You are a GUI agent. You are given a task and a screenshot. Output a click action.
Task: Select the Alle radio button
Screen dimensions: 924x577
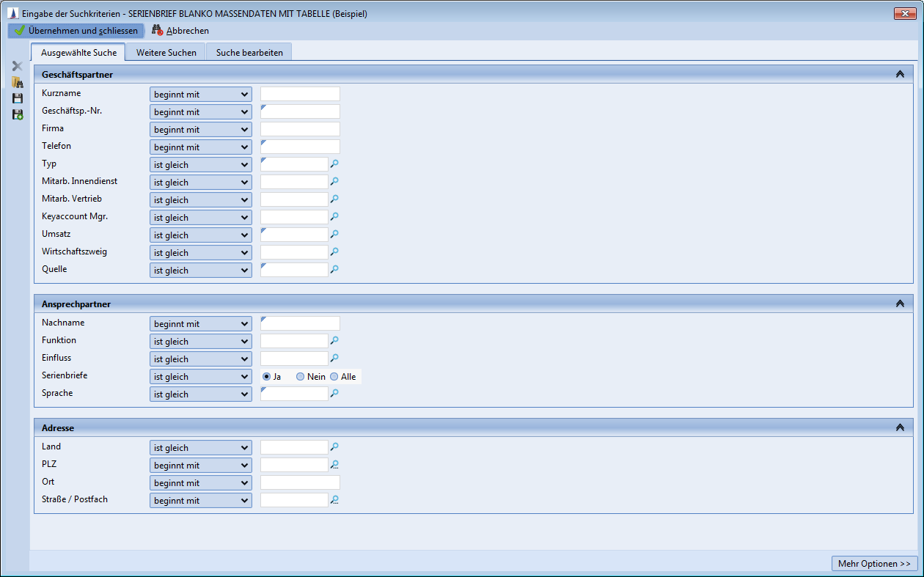click(x=334, y=376)
